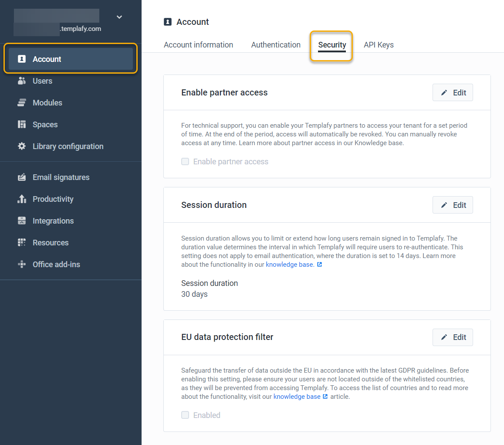Open the Authentication tab
This screenshot has width=504, height=445.
275,44
